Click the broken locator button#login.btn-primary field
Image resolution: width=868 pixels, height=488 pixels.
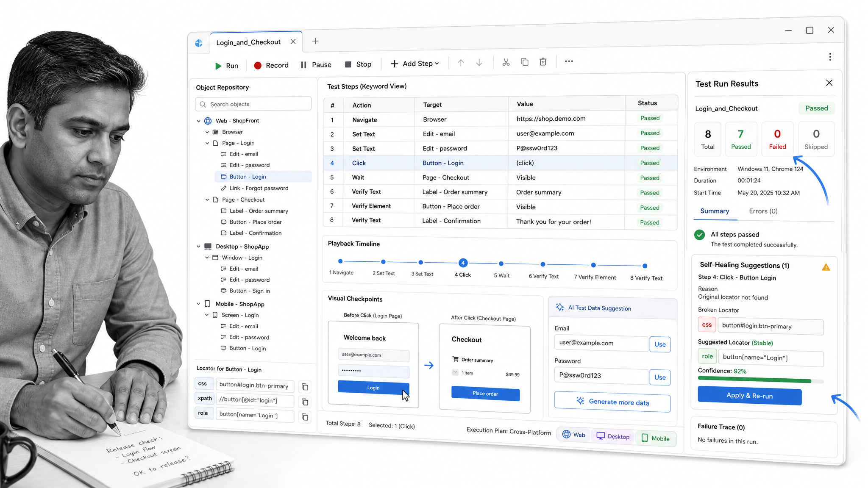click(771, 326)
